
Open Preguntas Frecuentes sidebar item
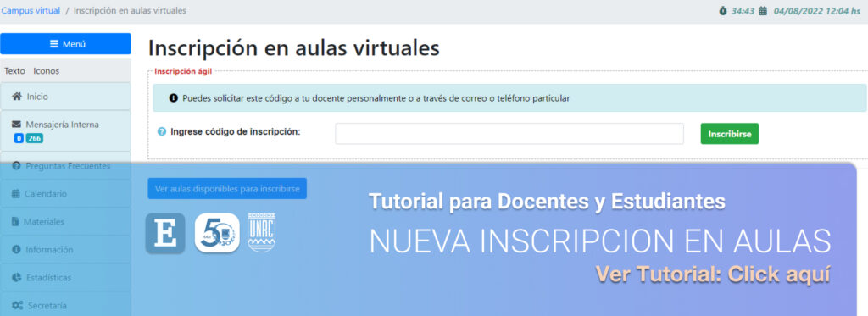coord(65,165)
